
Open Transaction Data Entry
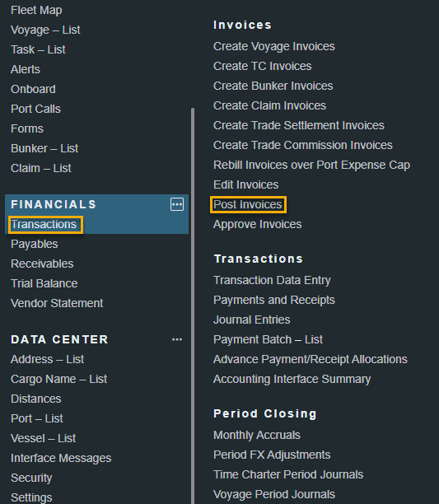(x=272, y=280)
